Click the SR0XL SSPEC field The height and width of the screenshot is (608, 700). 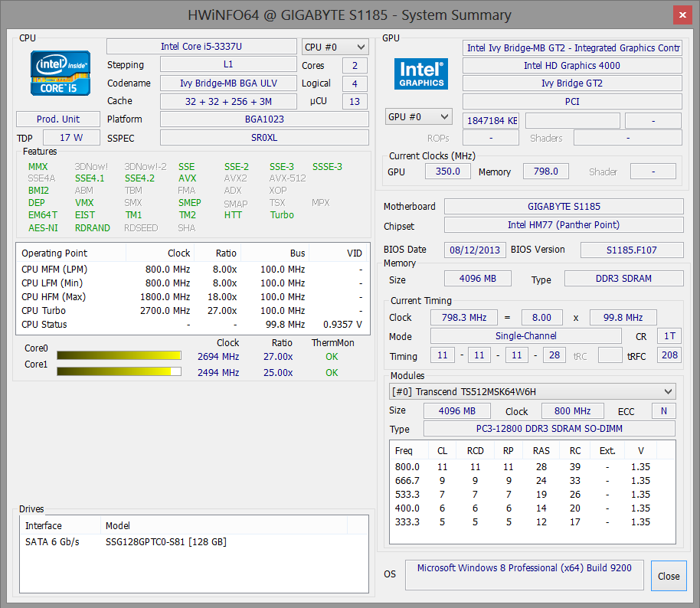click(x=264, y=138)
